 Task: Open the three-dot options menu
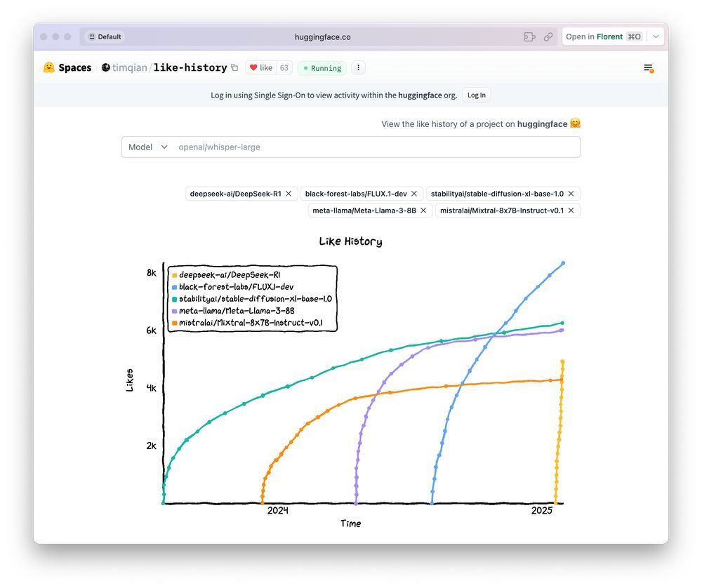click(x=358, y=67)
